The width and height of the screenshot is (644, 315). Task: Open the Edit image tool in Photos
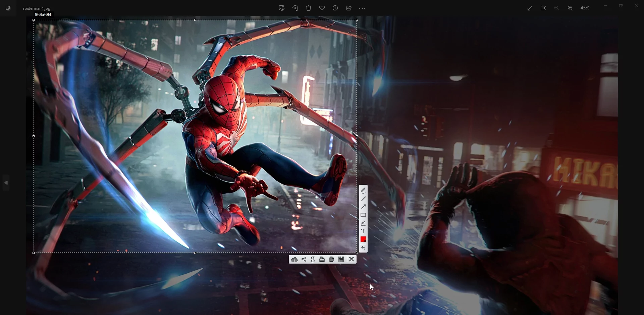click(282, 8)
